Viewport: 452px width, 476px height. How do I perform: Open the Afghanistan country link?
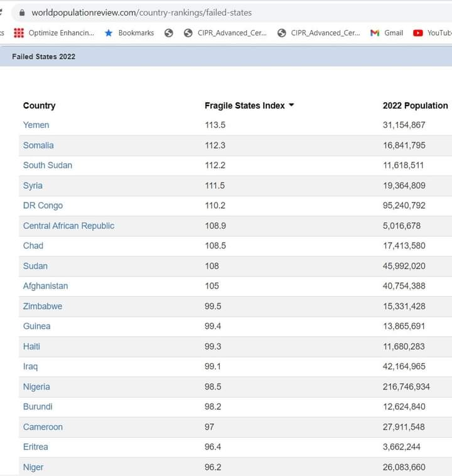coord(45,286)
